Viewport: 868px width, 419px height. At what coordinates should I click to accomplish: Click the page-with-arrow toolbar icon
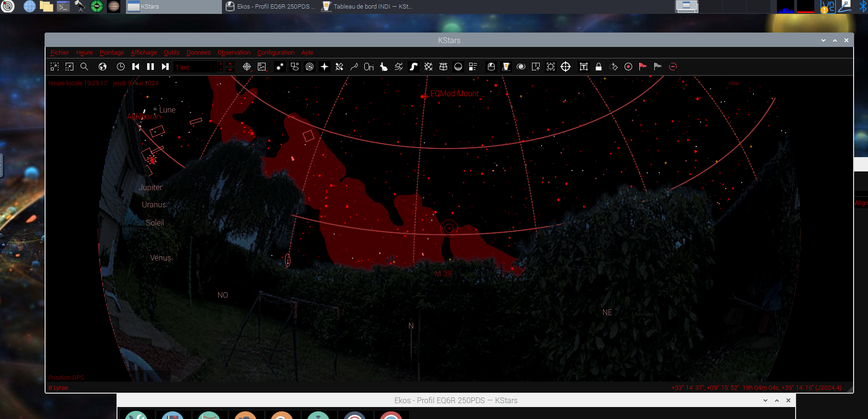pos(536,67)
